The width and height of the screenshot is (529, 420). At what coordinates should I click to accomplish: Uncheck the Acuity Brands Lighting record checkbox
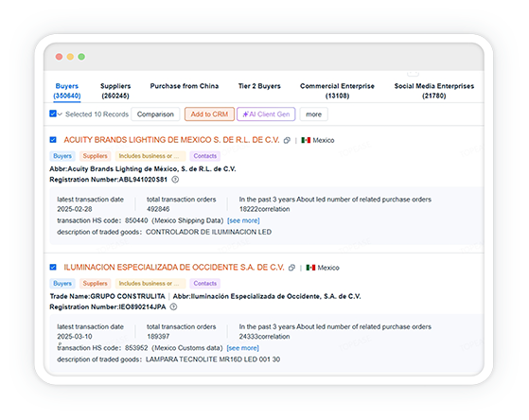tap(53, 140)
